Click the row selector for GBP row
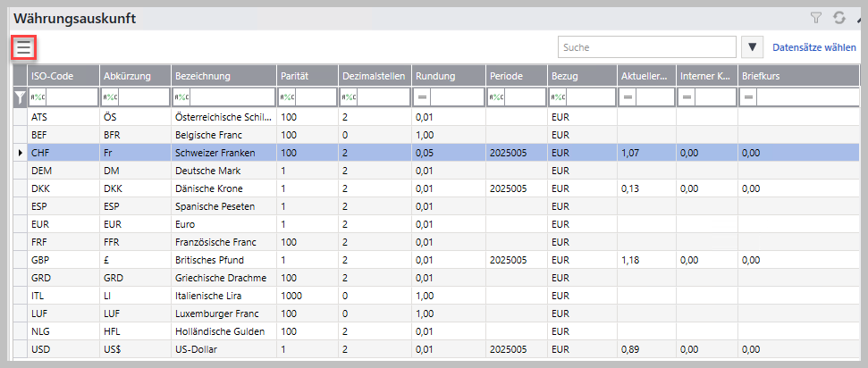The image size is (868, 368). [x=21, y=260]
